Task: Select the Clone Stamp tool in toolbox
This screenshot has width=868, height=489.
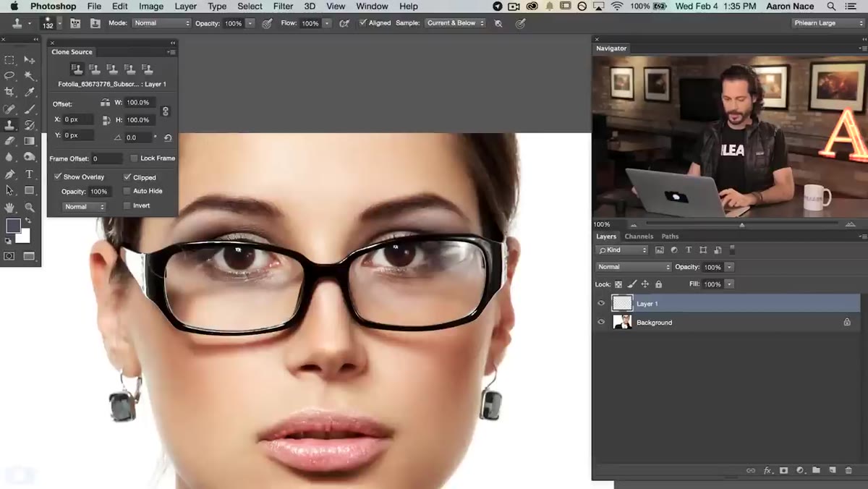Action: (9, 126)
